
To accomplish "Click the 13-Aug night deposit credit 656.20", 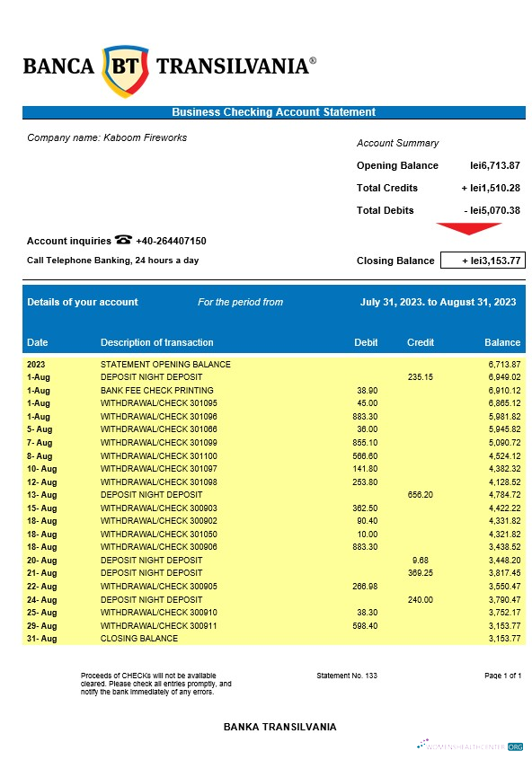I will click(x=421, y=495).
